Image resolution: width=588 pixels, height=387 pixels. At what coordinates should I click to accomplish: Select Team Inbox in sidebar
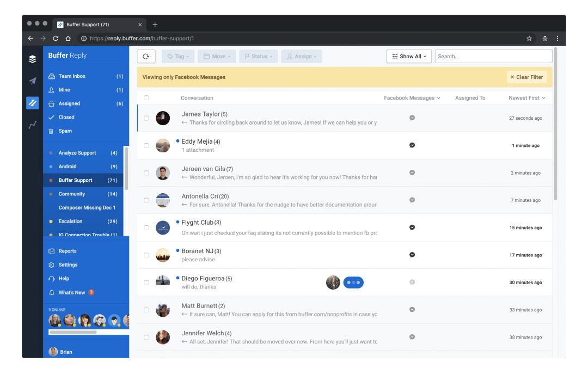tap(72, 76)
